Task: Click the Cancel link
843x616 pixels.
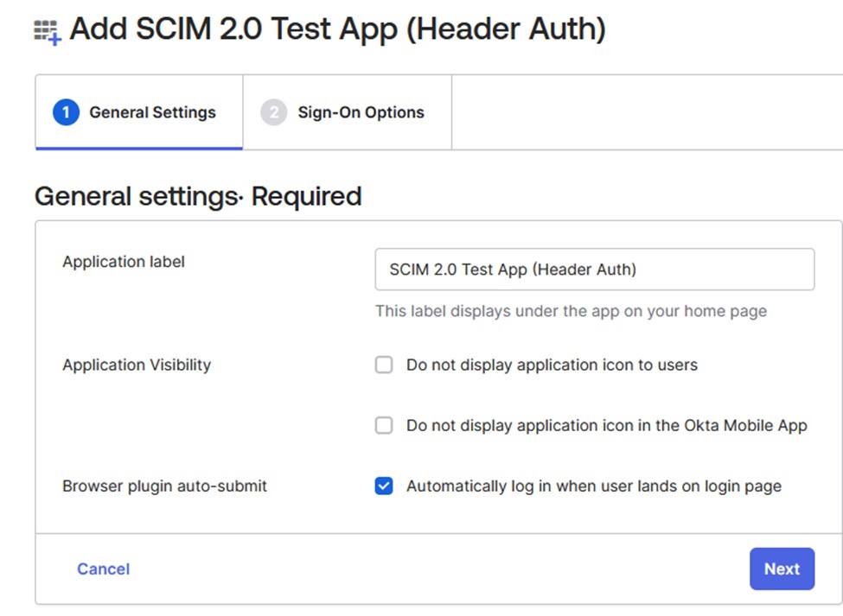Action: pos(102,568)
